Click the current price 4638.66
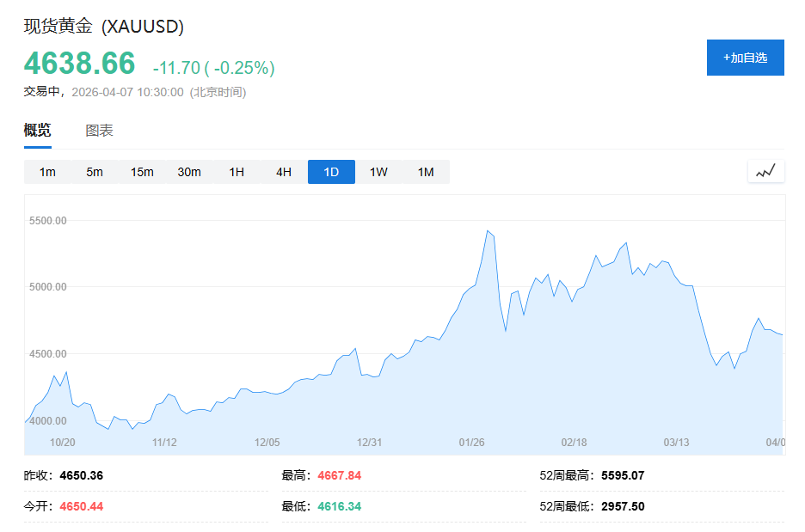 coord(78,64)
